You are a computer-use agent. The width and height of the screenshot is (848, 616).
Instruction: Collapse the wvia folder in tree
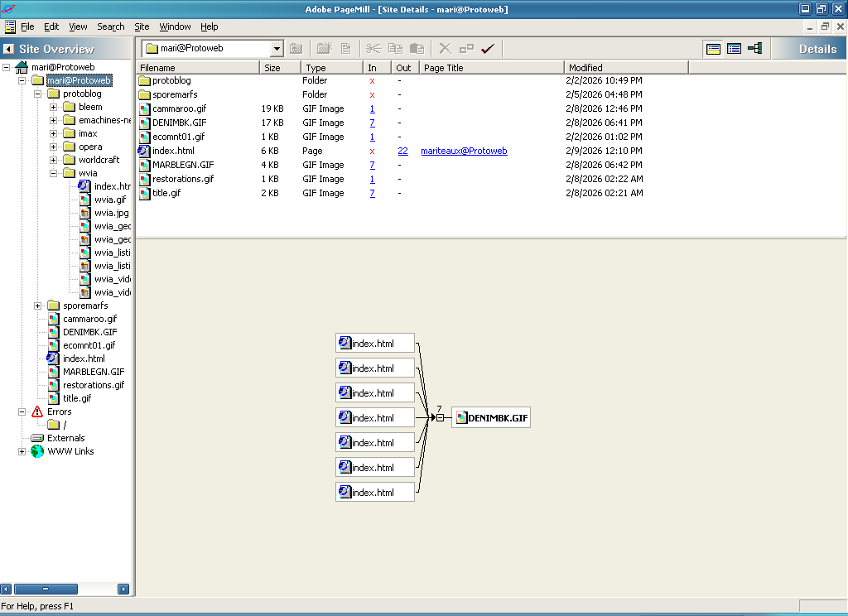point(54,173)
